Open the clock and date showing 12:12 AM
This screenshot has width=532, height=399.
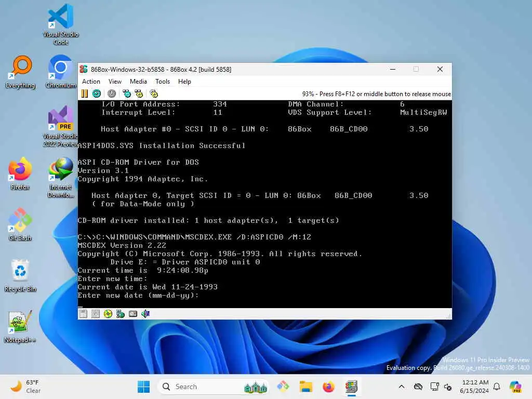[474, 387]
